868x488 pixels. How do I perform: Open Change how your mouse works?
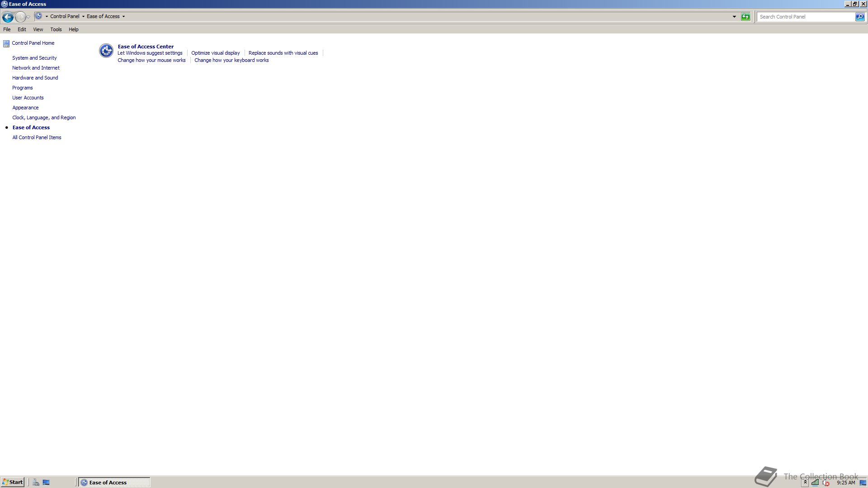pyautogui.click(x=151, y=60)
